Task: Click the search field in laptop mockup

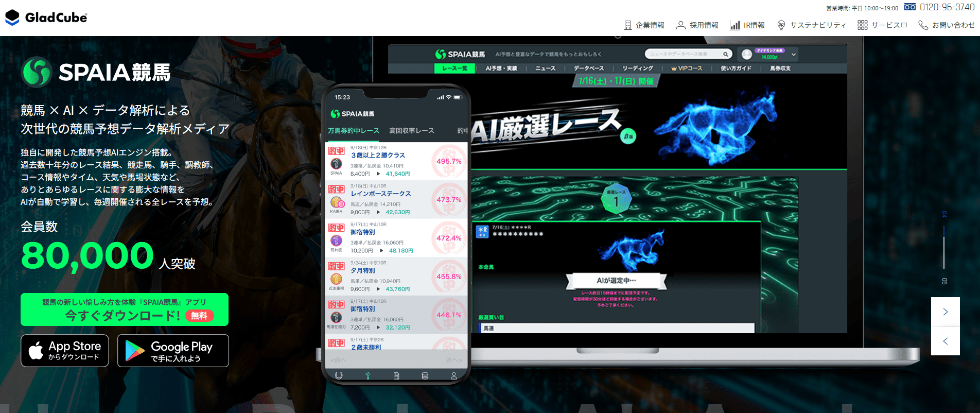Action: pyautogui.click(x=688, y=54)
